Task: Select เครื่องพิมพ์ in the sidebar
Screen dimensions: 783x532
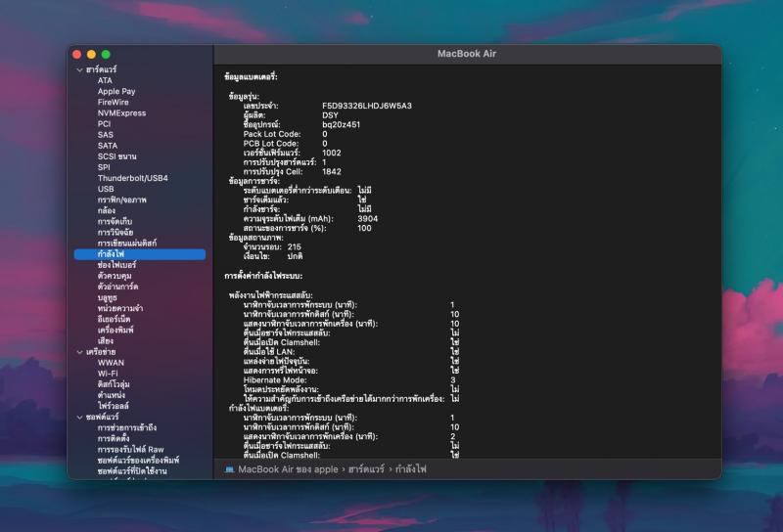Action: (x=115, y=330)
